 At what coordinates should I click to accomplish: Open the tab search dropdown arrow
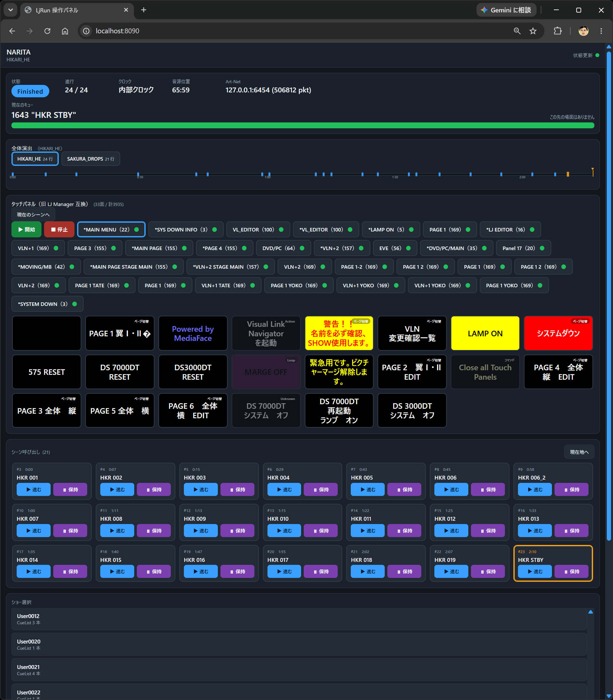pyautogui.click(x=10, y=10)
